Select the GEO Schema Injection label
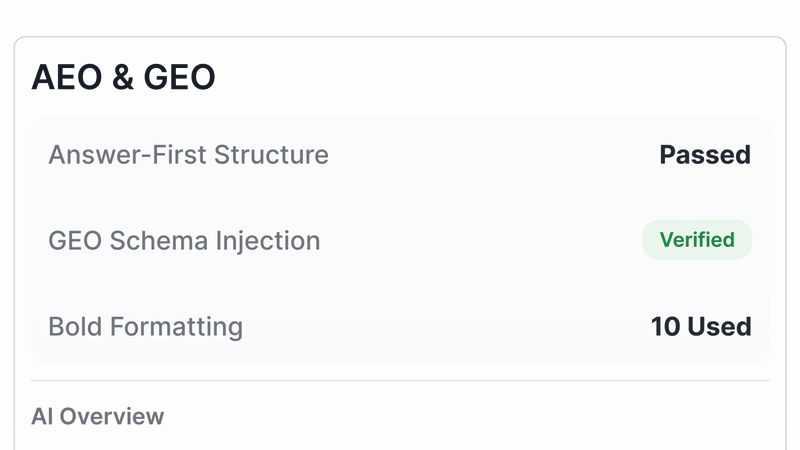This screenshot has width=800, height=450. pos(184,241)
